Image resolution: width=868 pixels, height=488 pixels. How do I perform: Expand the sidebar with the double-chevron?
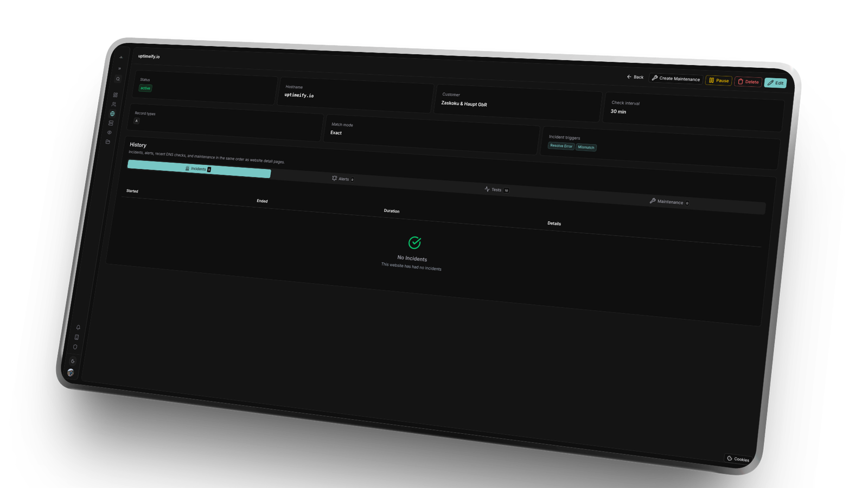point(119,68)
